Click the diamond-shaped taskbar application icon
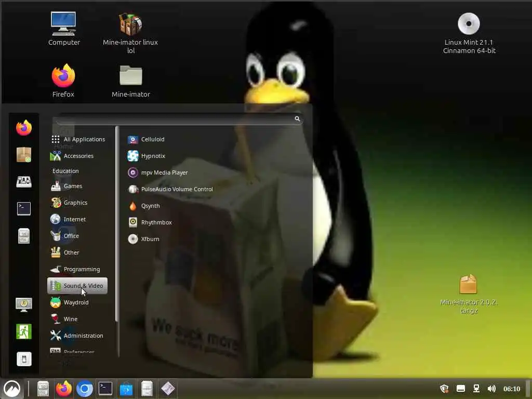This screenshot has height=399, width=532. 168,389
